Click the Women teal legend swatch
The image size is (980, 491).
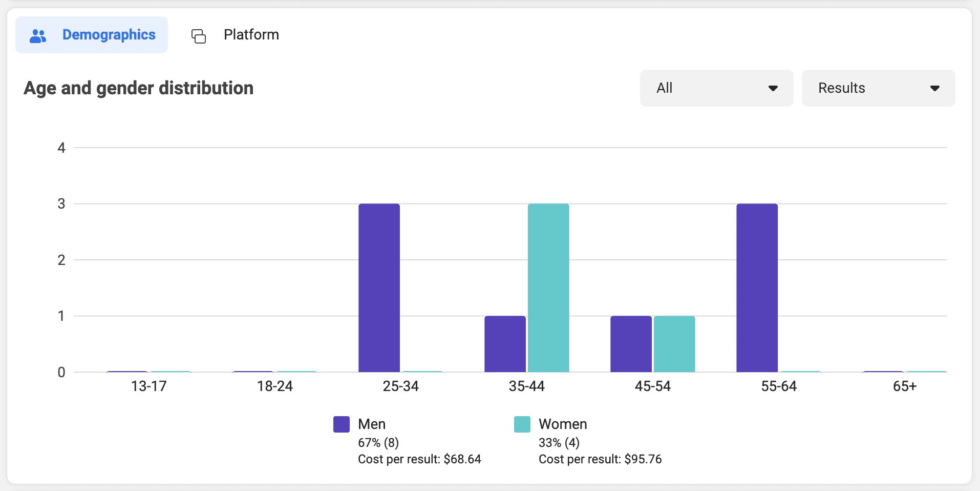522,424
